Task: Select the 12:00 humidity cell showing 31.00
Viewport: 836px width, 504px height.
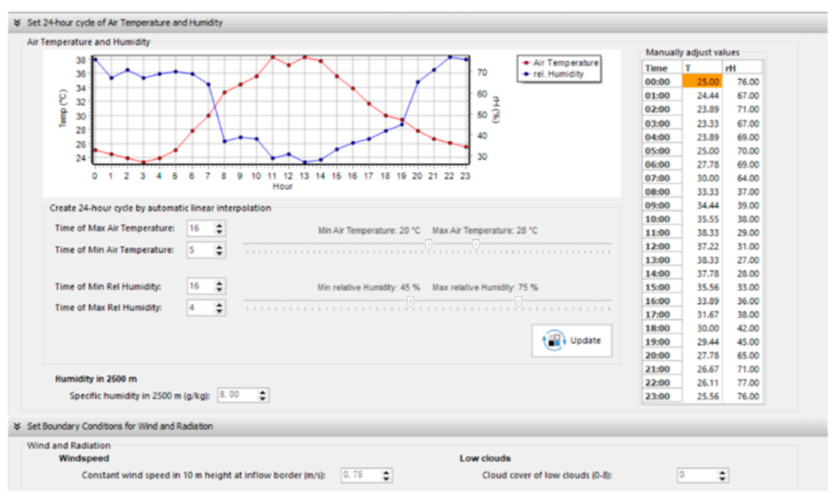Action: 743,246
